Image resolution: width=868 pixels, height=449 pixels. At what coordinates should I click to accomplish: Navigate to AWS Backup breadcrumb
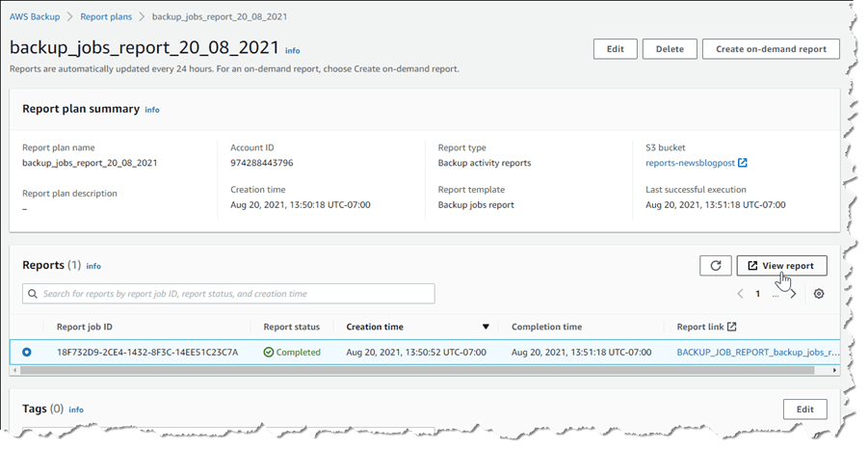35,16
